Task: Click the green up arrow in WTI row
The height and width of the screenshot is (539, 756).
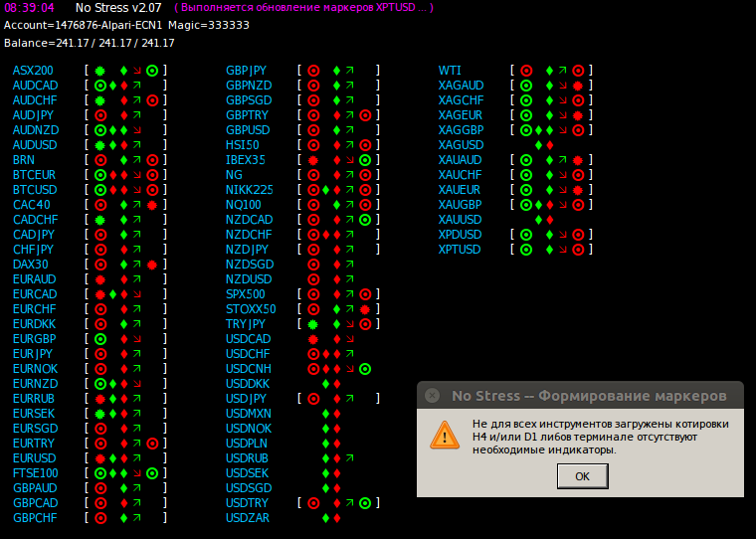Action: [x=563, y=71]
